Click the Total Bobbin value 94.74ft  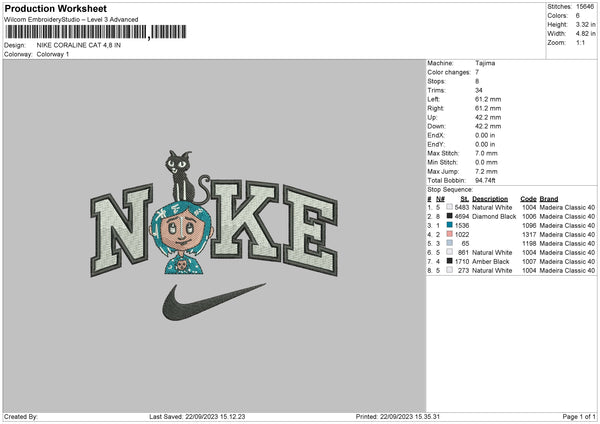pyautogui.click(x=485, y=180)
